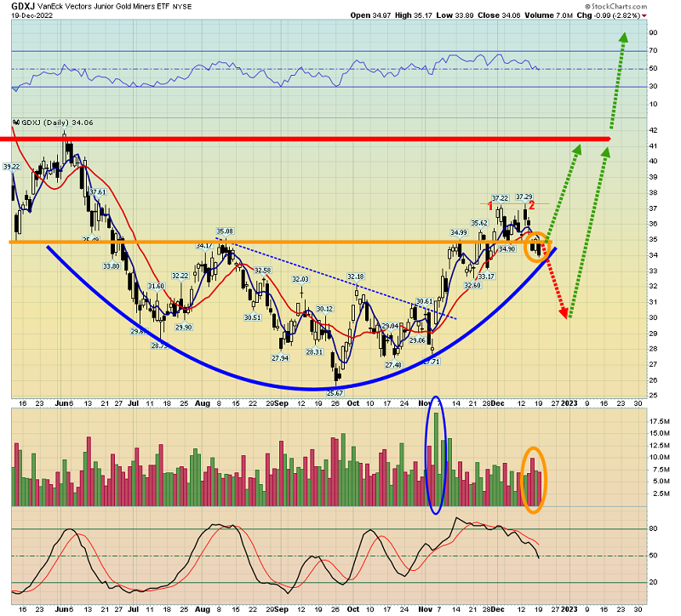Click the 38 label on price axis

(x=653, y=193)
